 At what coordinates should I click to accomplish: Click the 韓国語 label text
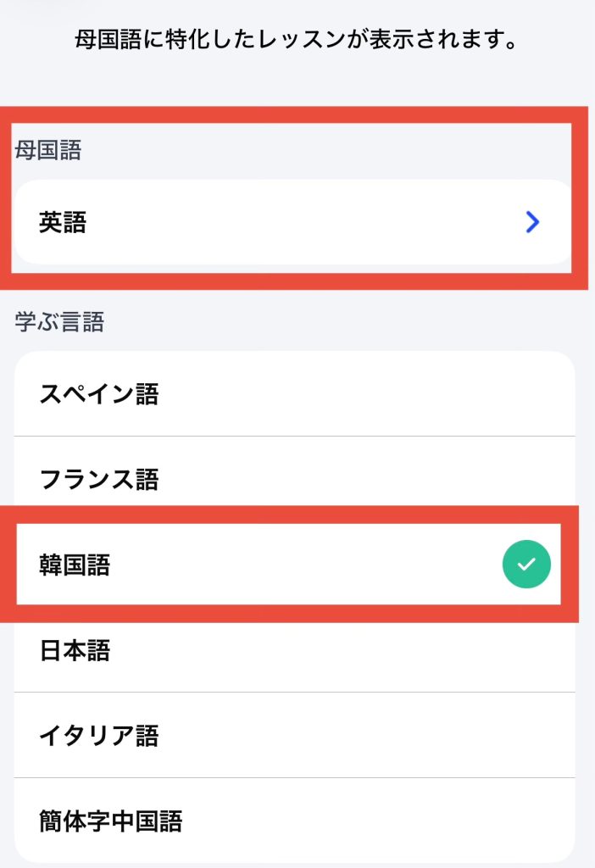coord(75,565)
